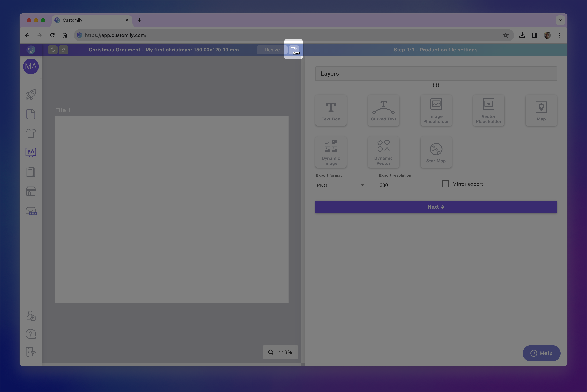
Task: Add a Curved Text element
Action: 383,110
